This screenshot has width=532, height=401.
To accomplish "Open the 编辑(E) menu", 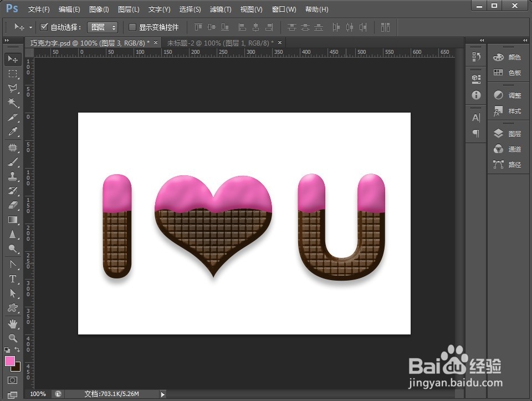I will (x=69, y=9).
